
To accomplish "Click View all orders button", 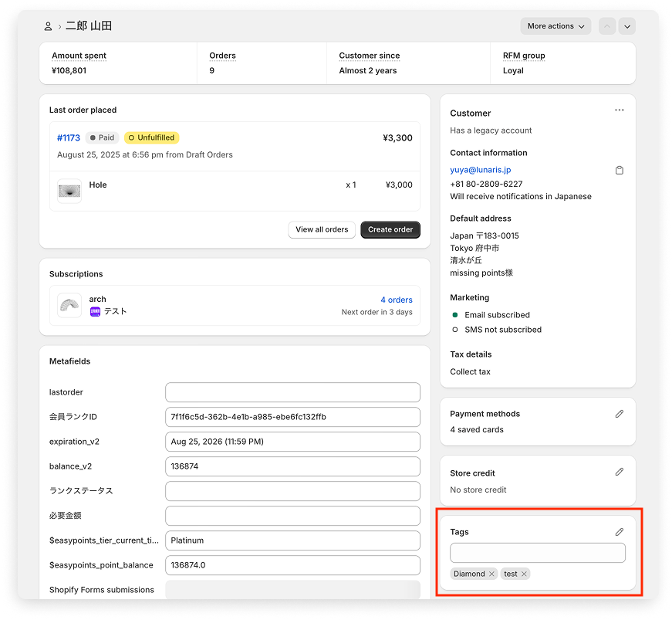I will [x=322, y=229].
